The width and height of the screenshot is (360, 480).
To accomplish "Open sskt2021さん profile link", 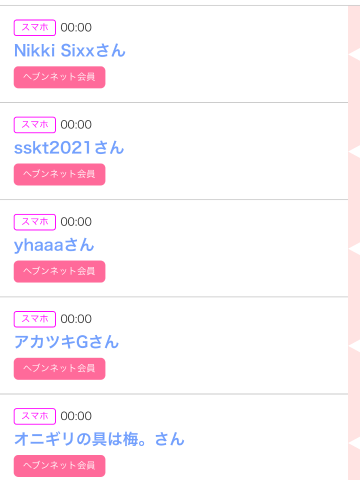I will click(69, 148).
